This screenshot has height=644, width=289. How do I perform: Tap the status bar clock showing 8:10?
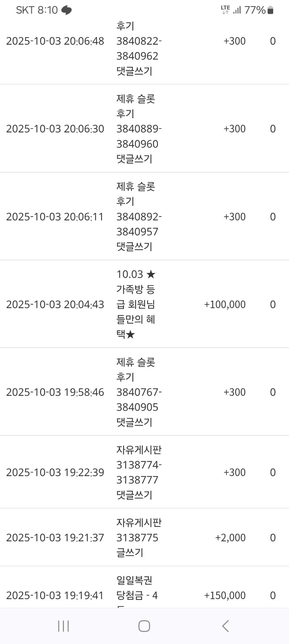point(47,10)
